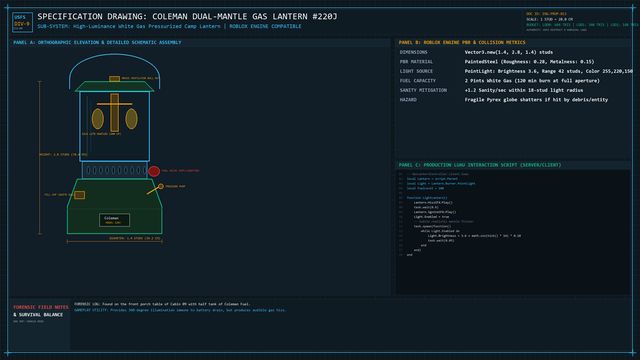Click the local Lantern = script.Parent line
Viewport: 640px width, 360px height.
(432, 179)
